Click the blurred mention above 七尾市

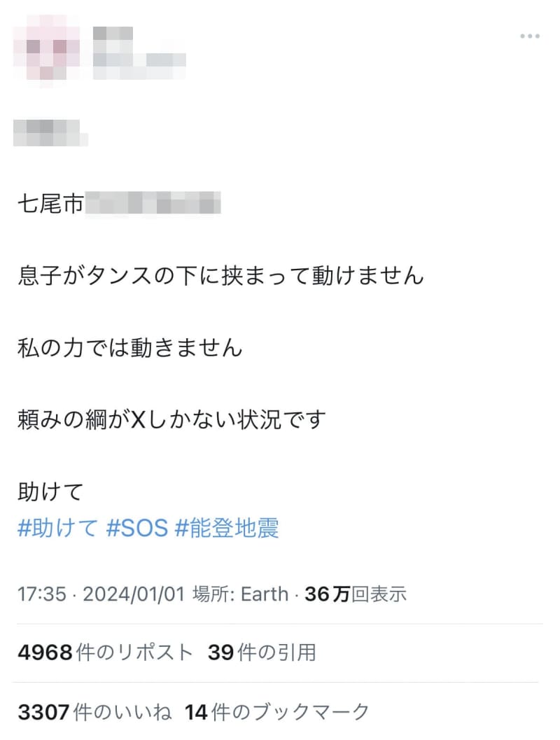49,132
